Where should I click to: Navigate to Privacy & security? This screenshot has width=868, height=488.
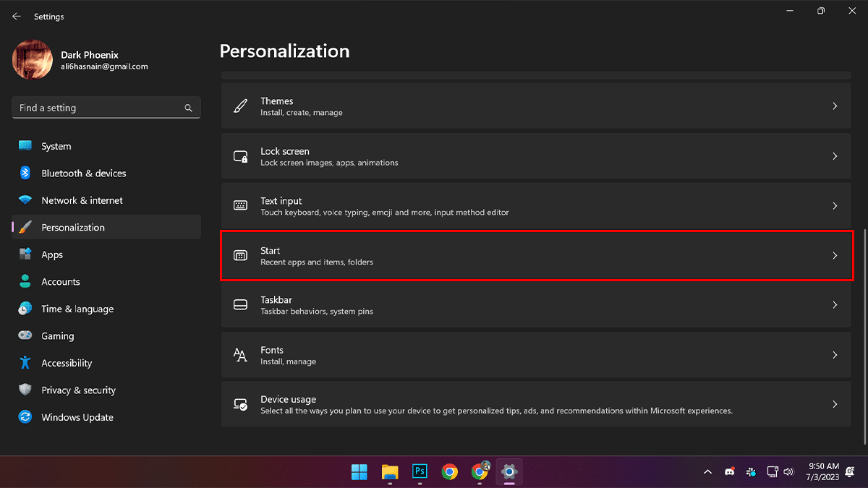78,390
